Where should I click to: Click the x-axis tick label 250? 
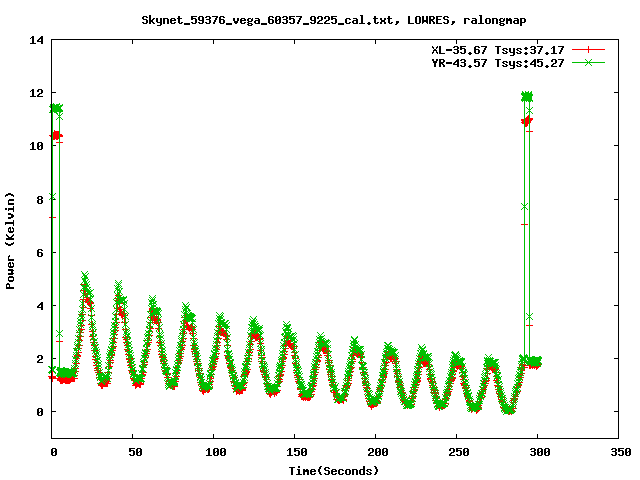458,452
